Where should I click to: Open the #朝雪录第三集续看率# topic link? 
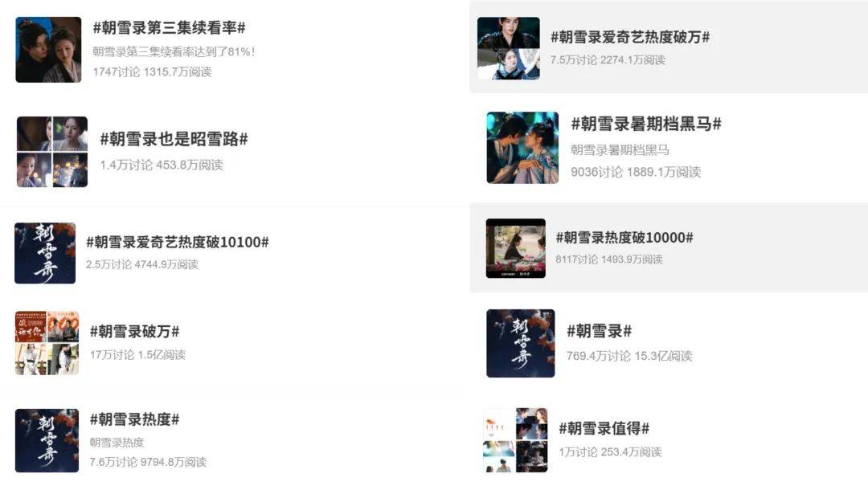point(169,27)
